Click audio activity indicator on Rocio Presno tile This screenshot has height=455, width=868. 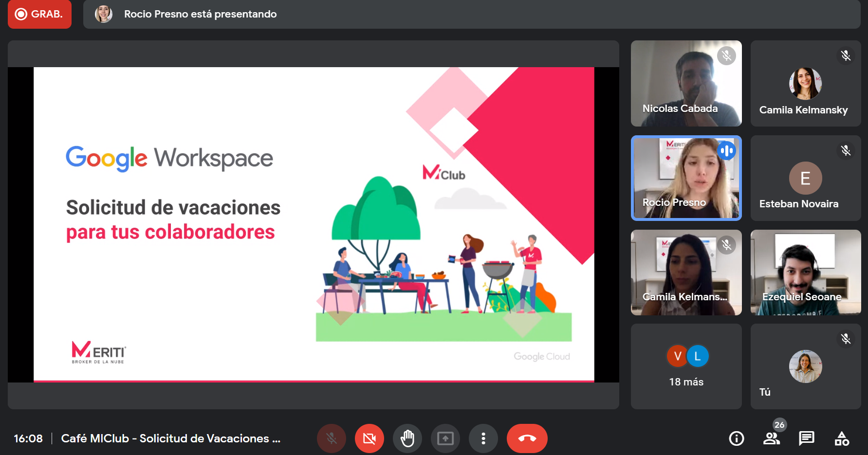click(726, 151)
